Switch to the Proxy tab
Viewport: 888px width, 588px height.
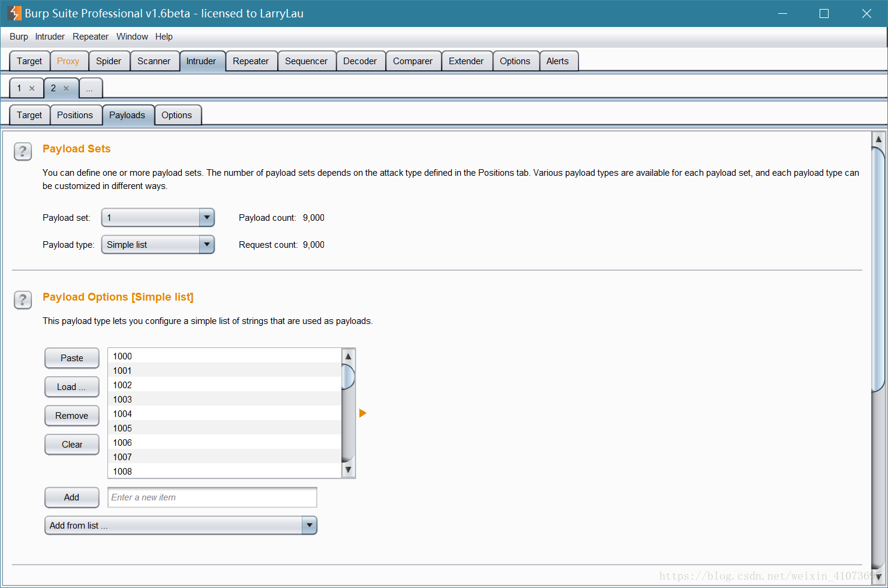point(68,61)
